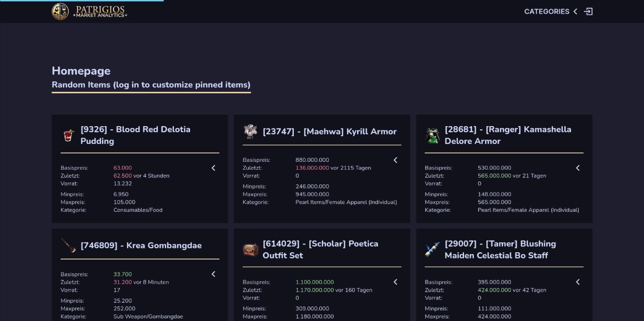Viewport: 644px width, 321px height.
Task: Click the Kyrill Armor item icon
Action: coord(250,131)
